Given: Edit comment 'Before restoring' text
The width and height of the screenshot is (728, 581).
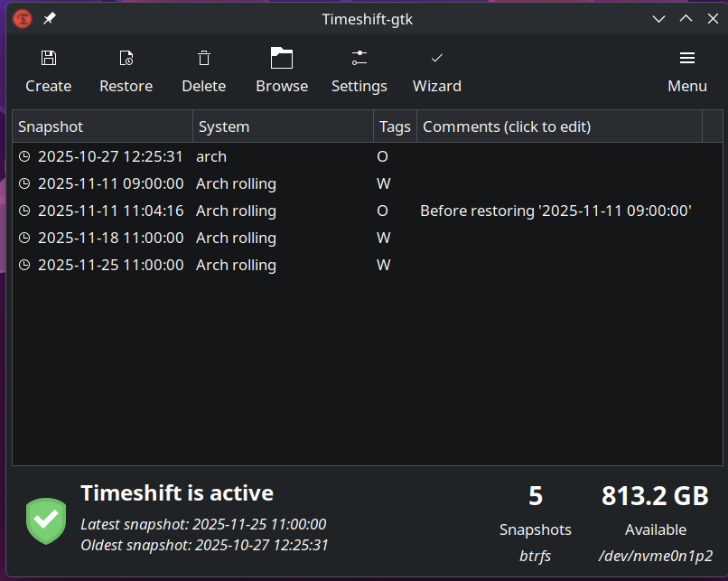Looking at the screenshot, I should click(555, 211).
